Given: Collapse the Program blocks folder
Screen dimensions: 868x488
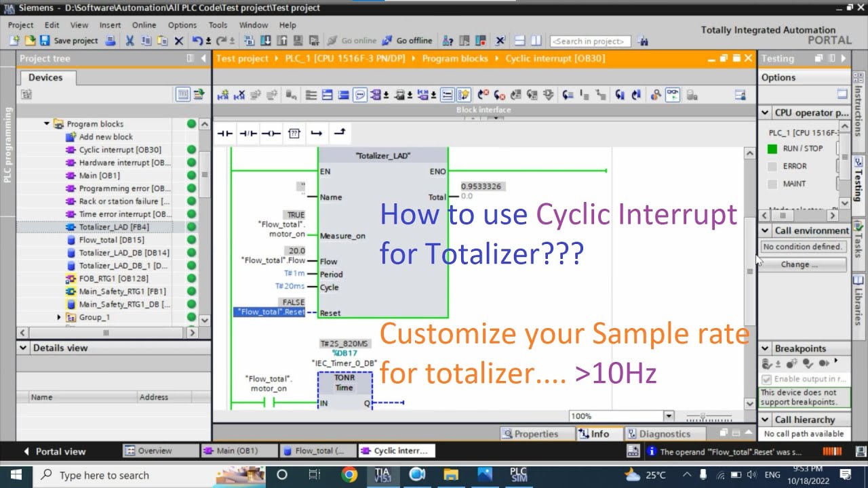Looking at the screenshot, I should 47,124.
